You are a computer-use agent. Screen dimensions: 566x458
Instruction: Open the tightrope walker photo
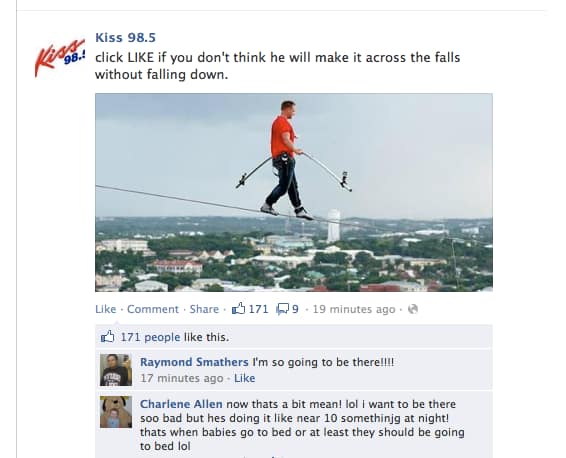tap(294, 192)
